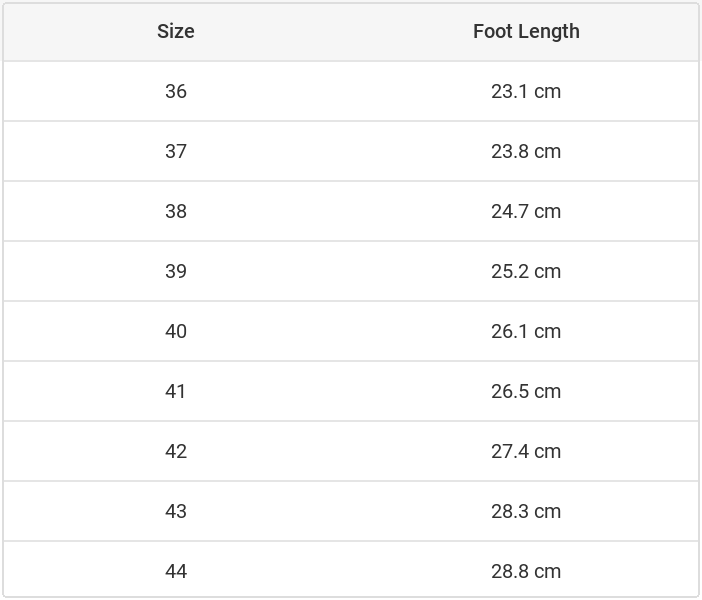Select the 27.4 cm foot length cell
702x600 pixels.
(526, 451)
